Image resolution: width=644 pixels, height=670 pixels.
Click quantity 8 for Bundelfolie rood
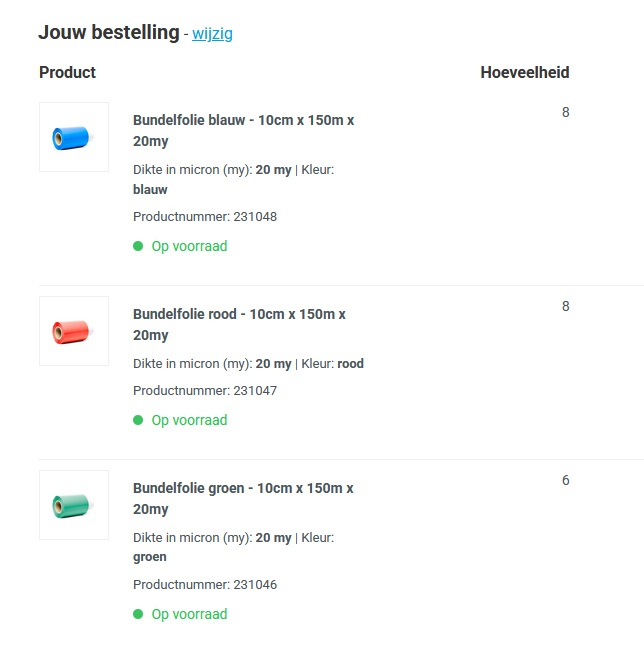565,306
